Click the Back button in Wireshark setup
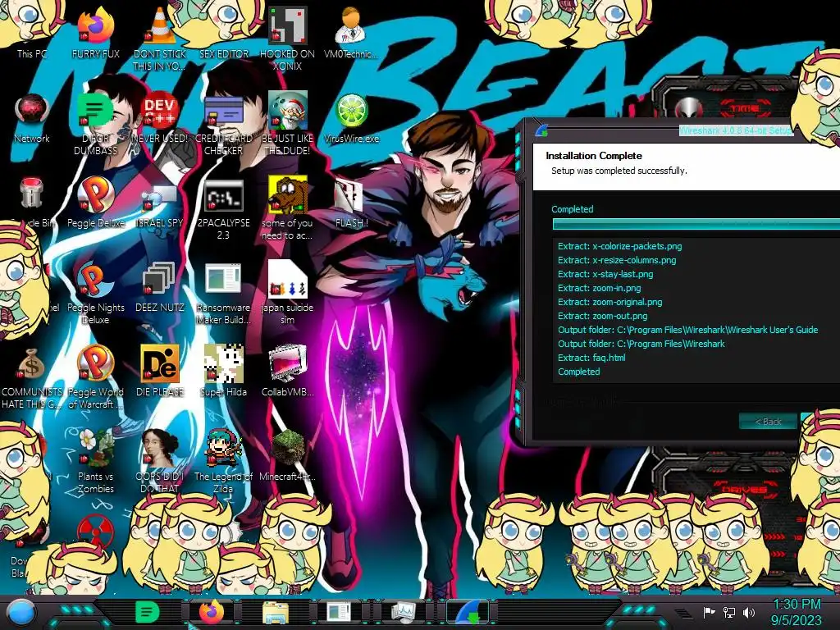Viewport: 840px width, 630px height. 768,422
